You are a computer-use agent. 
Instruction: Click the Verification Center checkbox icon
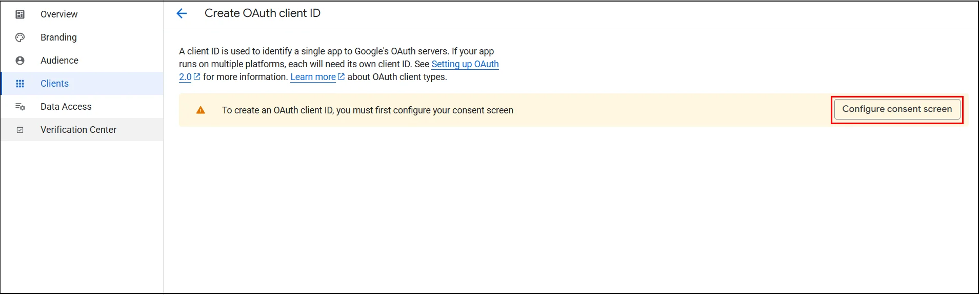click(20, 130)
